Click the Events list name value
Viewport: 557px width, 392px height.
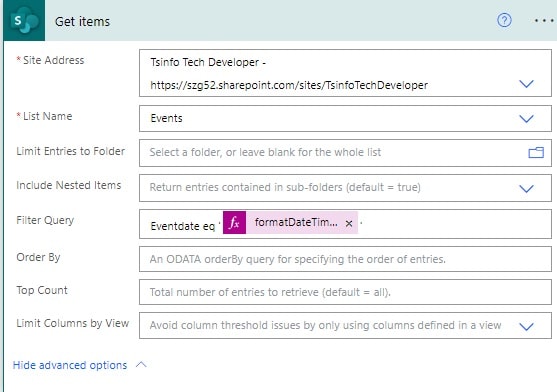[x=166, y=118]
